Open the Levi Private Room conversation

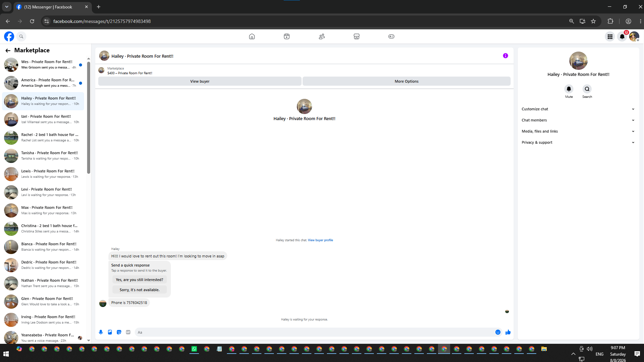pyautogui.click(x=43, y=192)
